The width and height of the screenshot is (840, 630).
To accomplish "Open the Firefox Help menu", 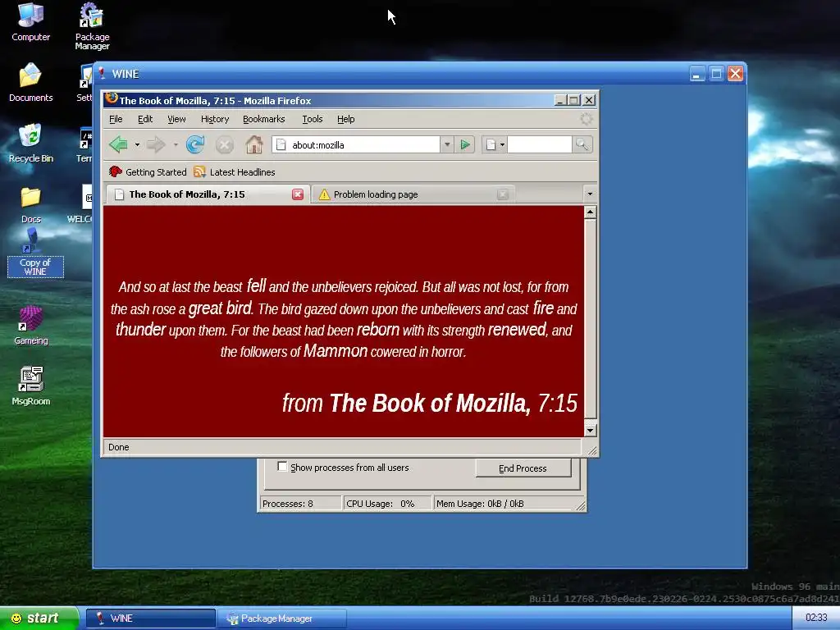I will [345, 119].
